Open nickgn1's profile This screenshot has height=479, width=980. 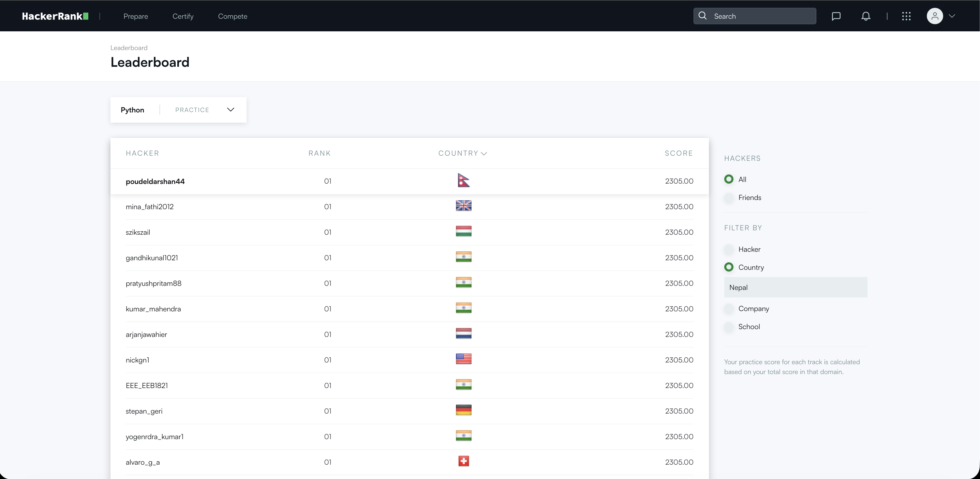tap(137, 360)
